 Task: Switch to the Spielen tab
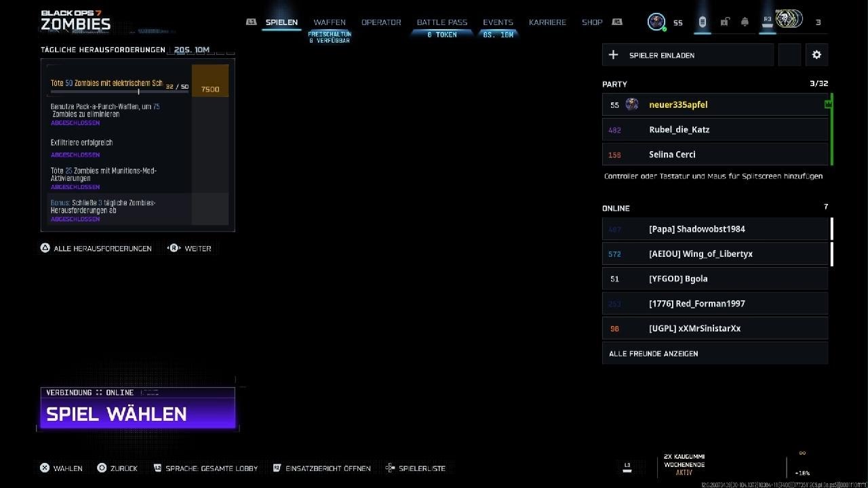click(281, 22)
